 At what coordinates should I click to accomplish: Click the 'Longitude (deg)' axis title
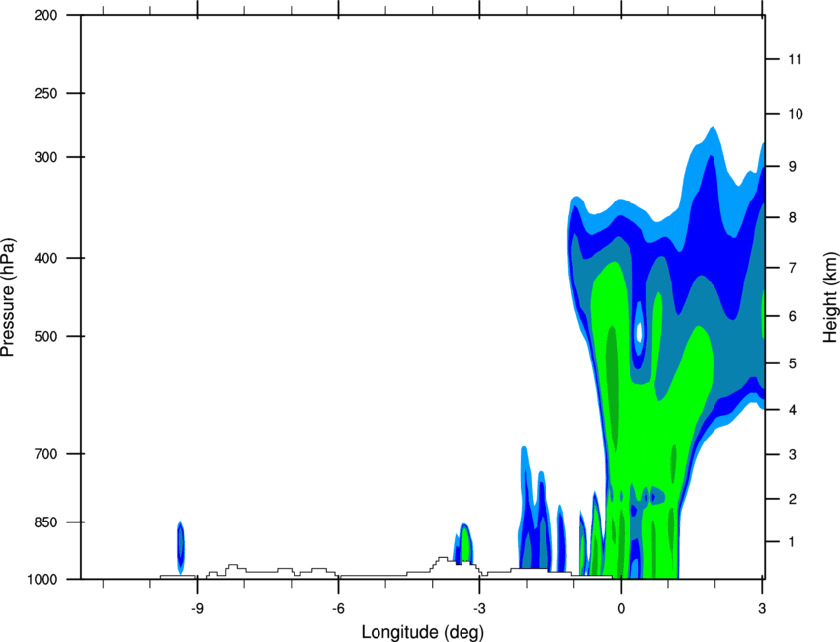point(423,632)
